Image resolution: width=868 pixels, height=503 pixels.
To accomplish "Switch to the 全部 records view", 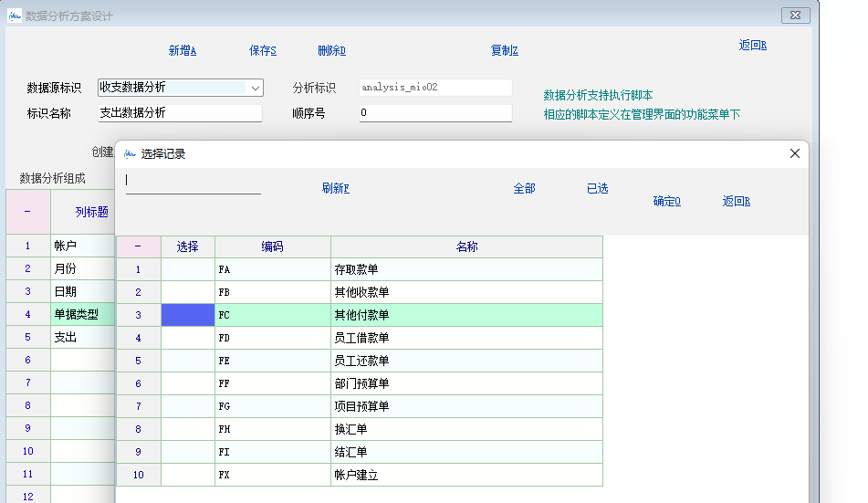I will click(x=524, y=189).
